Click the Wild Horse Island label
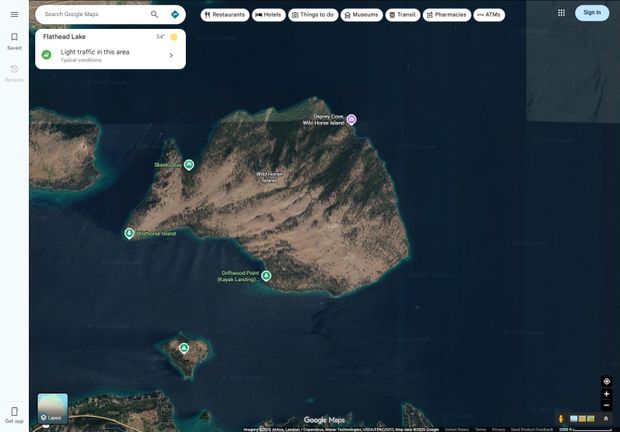620x432 pixels. tap(269, 177)
